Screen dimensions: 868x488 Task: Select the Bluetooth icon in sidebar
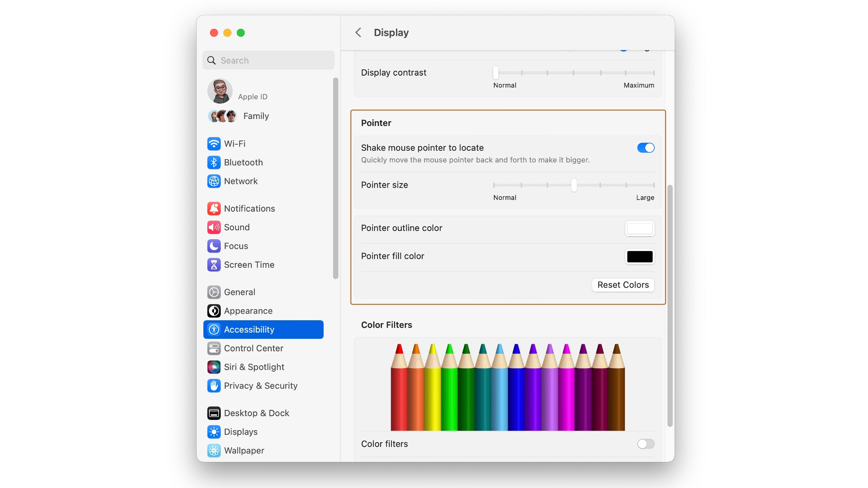click(214, 162)
